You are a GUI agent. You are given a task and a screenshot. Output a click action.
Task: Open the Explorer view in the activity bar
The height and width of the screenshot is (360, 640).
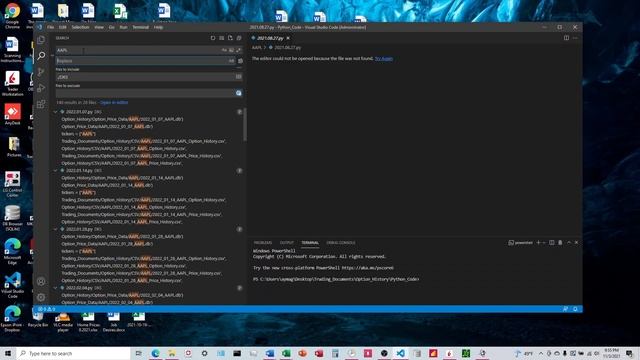(x=41, y=40)
